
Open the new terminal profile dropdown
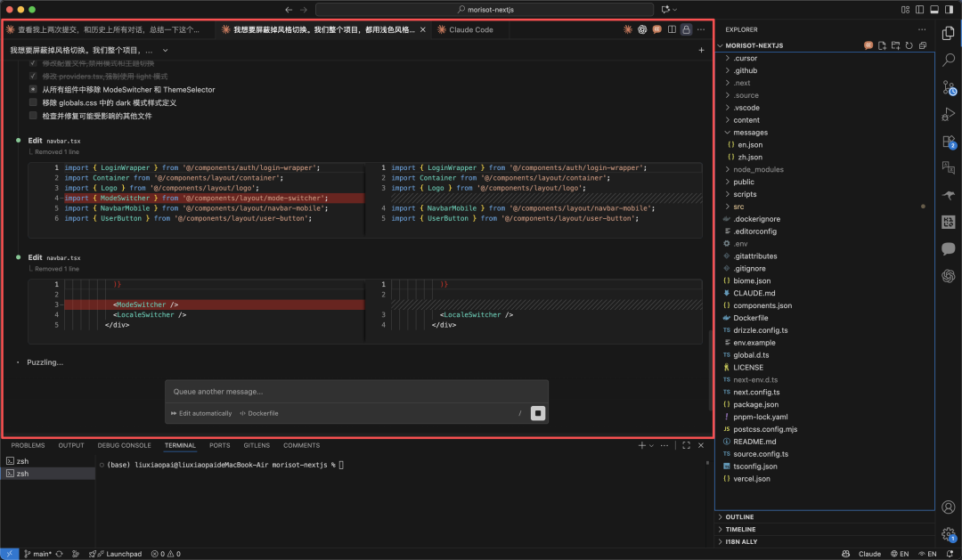coord(651,445)
